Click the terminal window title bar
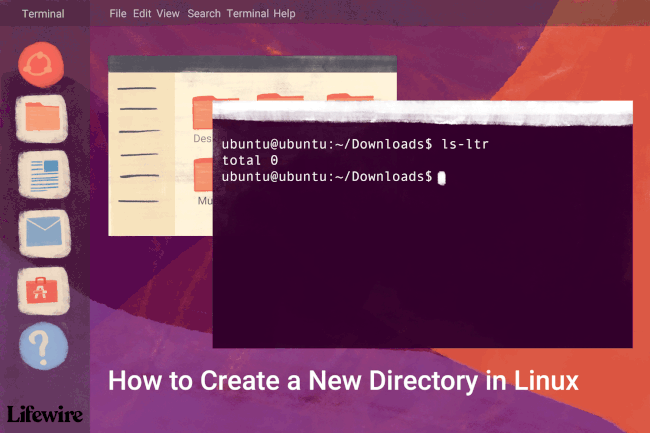Viewport: 650px width, 433px height. pyautogui.click(x=422, y=111)
